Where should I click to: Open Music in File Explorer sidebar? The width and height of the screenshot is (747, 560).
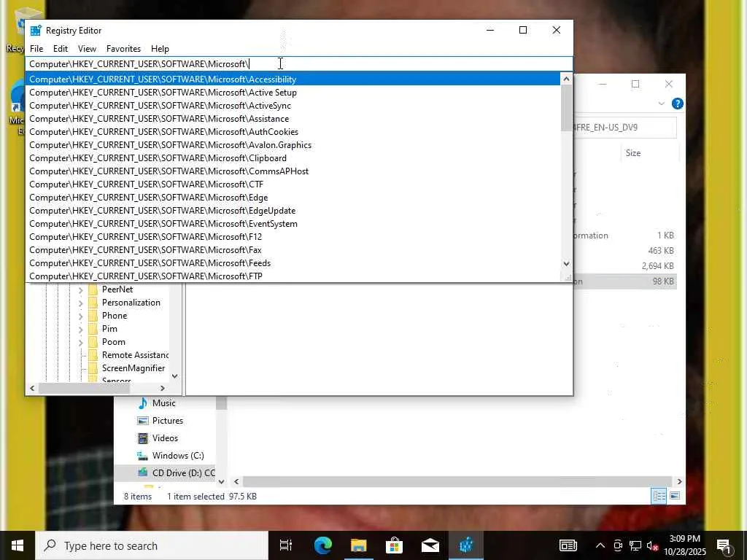point(164,402)
